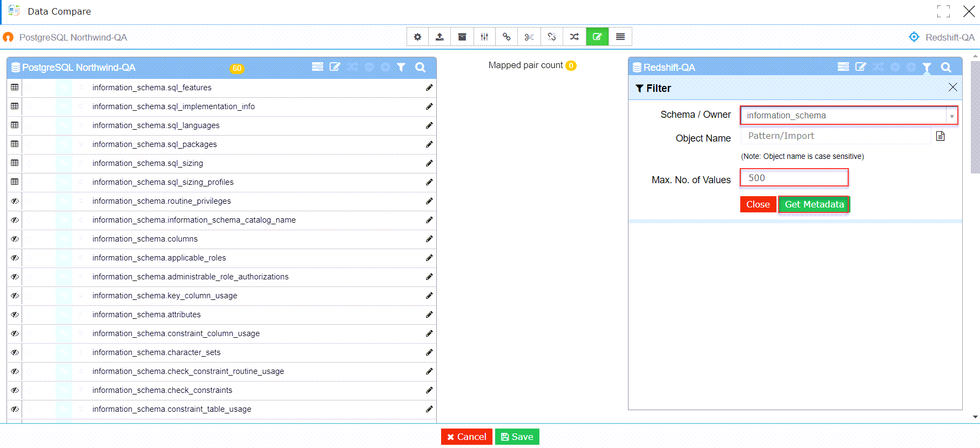Screen dimensions: 980x448
Task: Click the Mapped pair count badge
Action: point(571,65)
